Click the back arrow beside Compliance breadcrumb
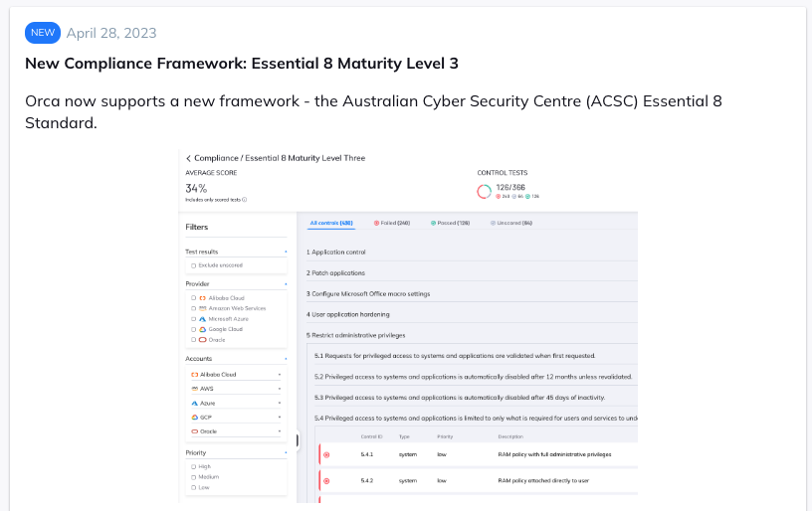This screenshot has height=511, width=812. click(188, 158)
